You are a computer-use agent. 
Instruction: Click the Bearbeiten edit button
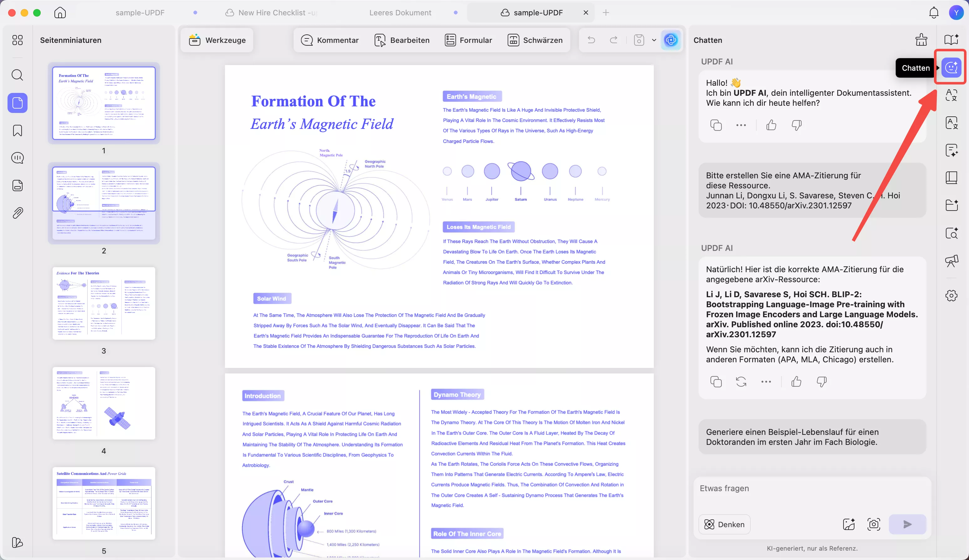coord(402,40)
